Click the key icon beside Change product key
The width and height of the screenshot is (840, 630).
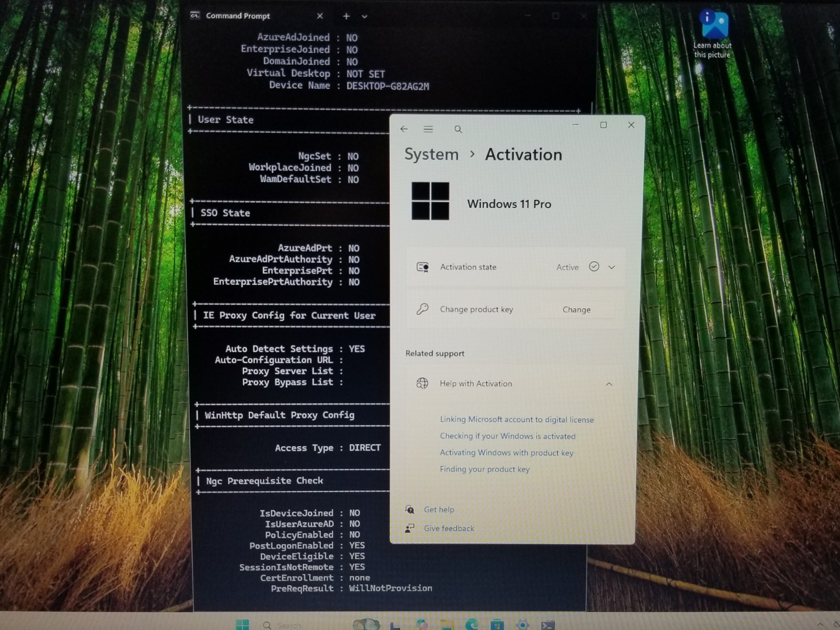(x=423, y=309)
